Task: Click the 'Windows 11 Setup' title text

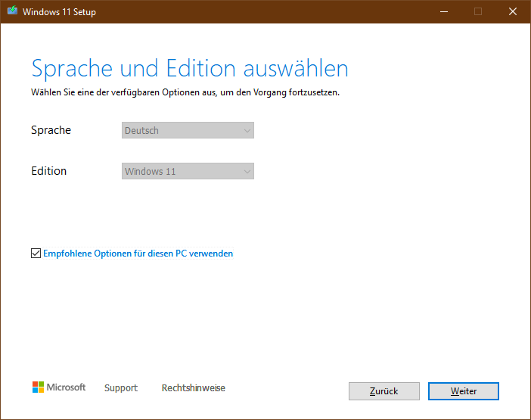Action: pos(59,12)
